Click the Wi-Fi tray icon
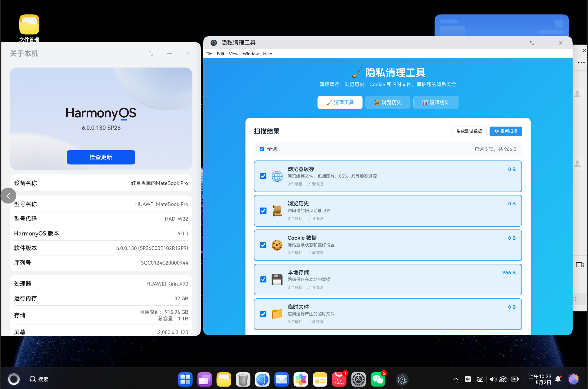The height and width of the screenshot is (389, 588). tap(503, 379)
